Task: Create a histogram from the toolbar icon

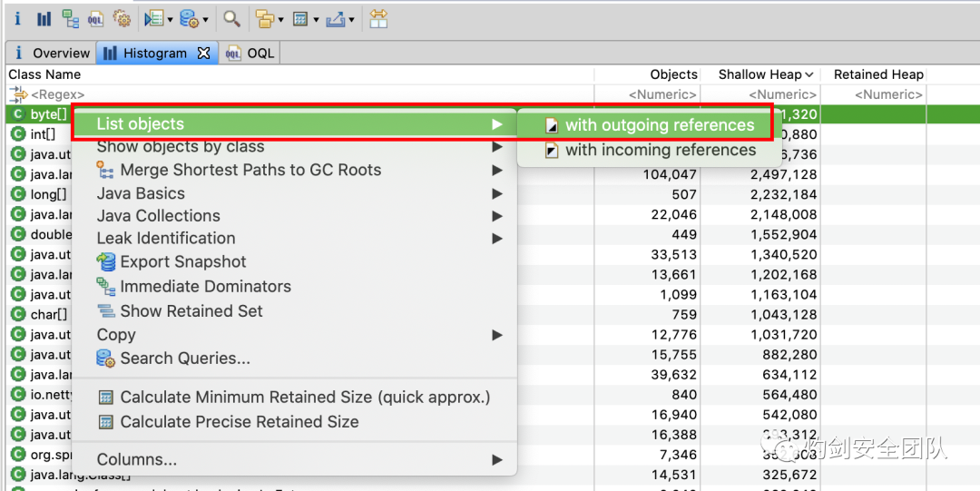Action: pos(44,19)
